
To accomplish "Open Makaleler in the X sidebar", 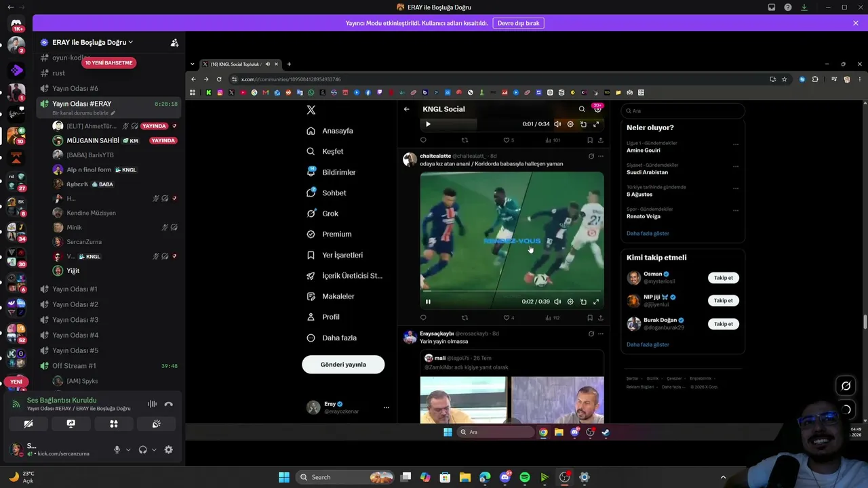I will (x=330, y=296).
